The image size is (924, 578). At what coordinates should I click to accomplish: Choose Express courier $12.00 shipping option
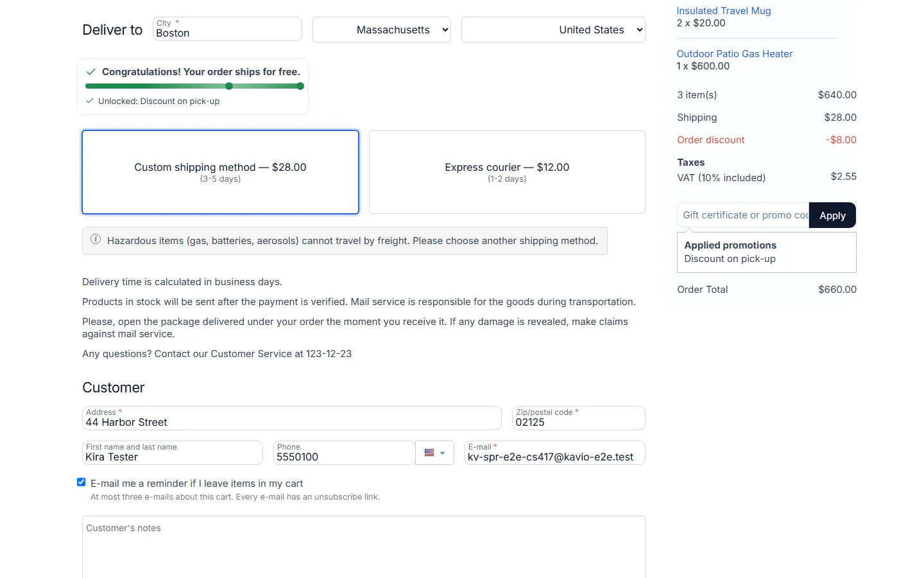(507, 172)
